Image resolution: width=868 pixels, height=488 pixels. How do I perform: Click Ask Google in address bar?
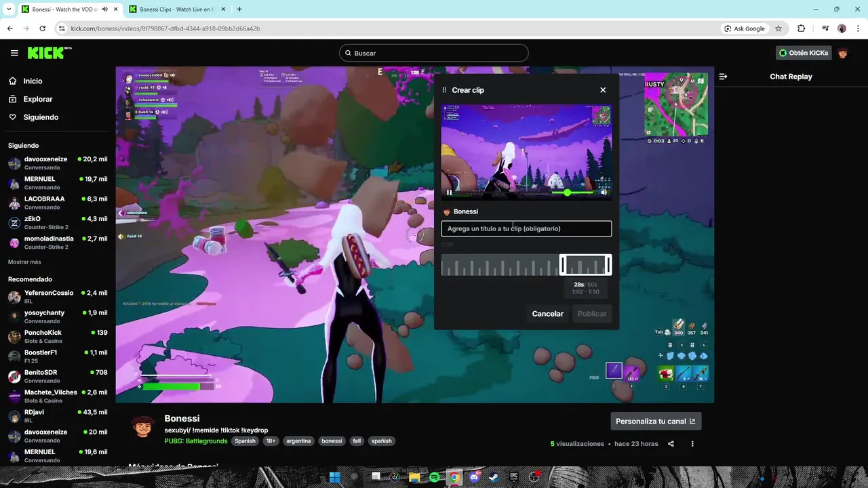[x=745, y=28]
